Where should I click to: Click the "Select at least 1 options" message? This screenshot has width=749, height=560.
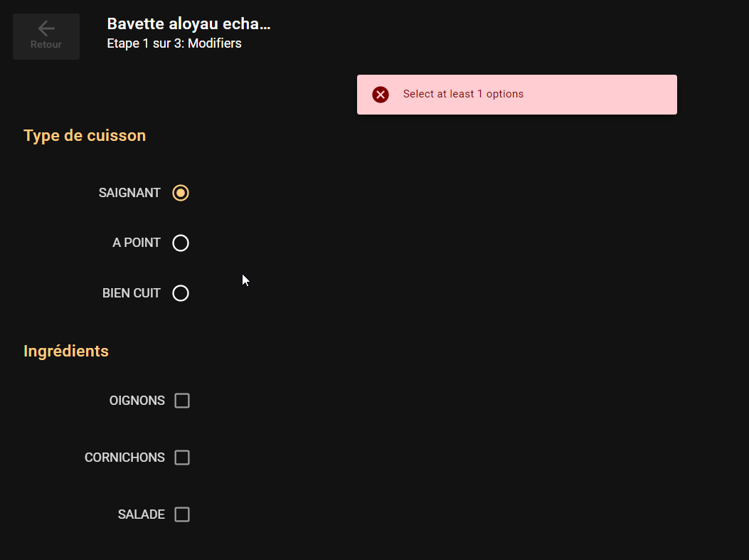[463, 94]
